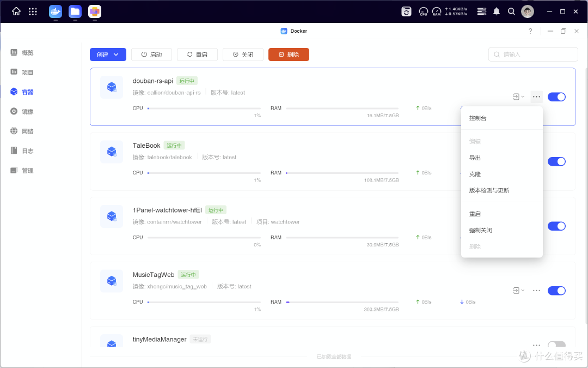The width and height of the screenshot is (588, 368).
Task: Expand the MusicTagWeb terminal access dropdown
Action: [x=518, y=291]
